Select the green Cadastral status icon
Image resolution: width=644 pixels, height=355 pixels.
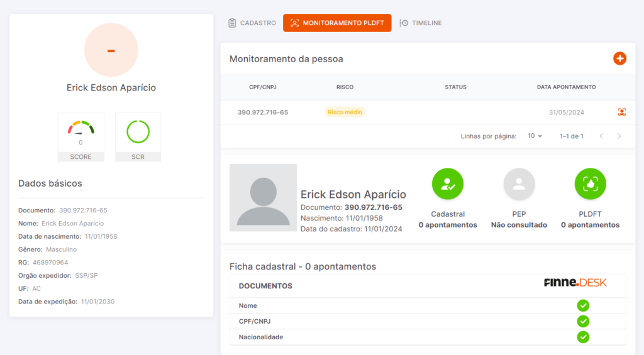pyautogui.click(x=448, y=184)
